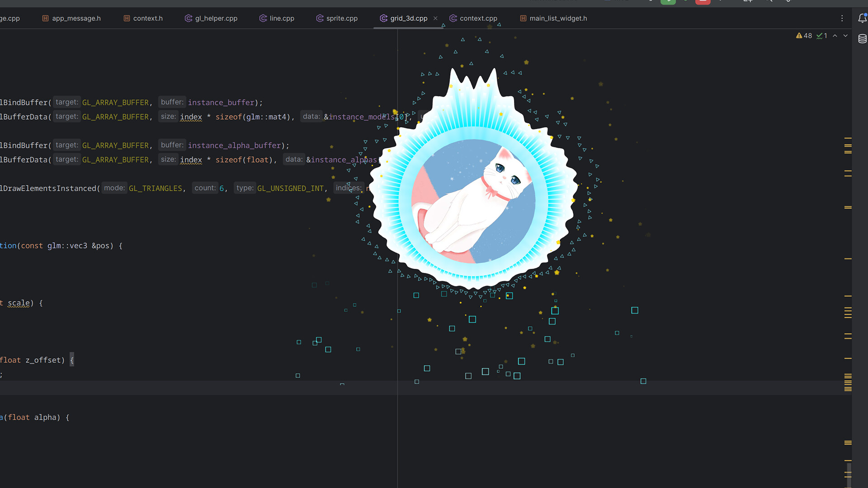Open the Database tool window
Screen dimensions: 868x488
tap(862, 39)
